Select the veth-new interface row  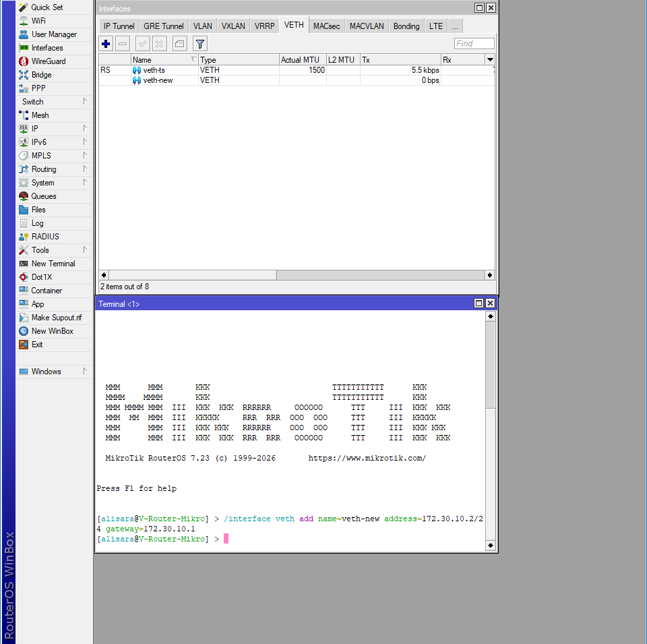[x=297, y=80]
